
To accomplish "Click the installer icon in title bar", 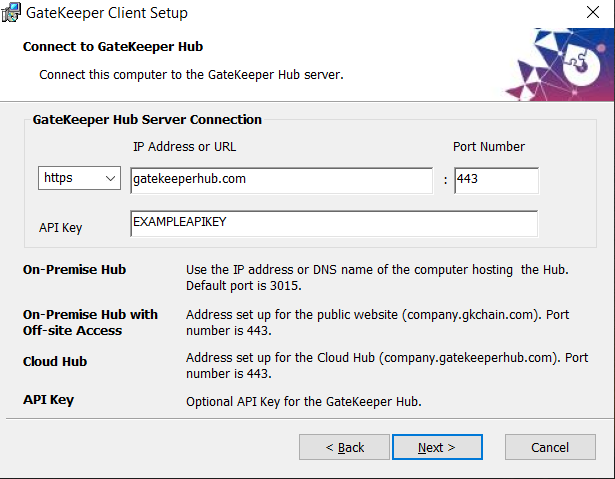I will [x=12, y=13].
